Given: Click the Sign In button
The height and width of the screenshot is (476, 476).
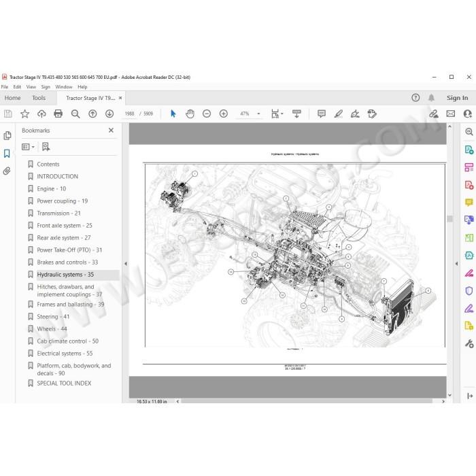Looking at the screenshot, I should (457, 98).
